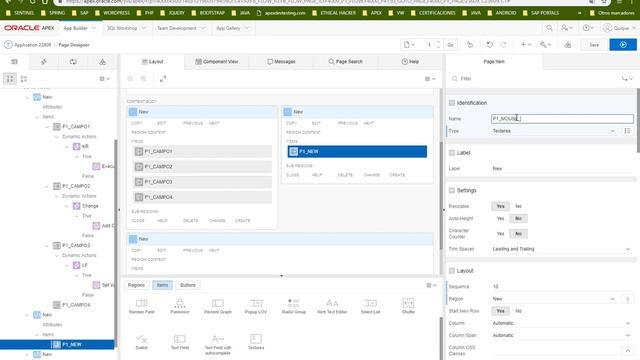Show the Regions gallery tab

(136, 285)
